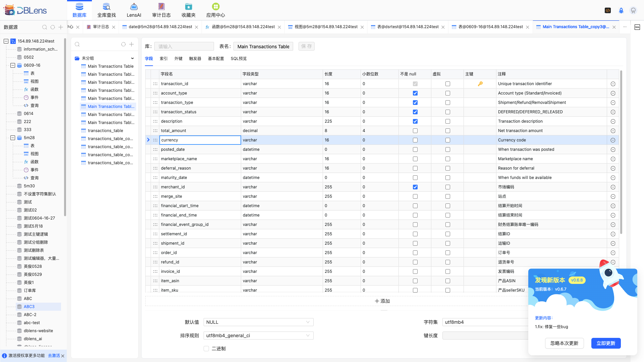Switch to the SQL预览 tab

pos(238,59)
